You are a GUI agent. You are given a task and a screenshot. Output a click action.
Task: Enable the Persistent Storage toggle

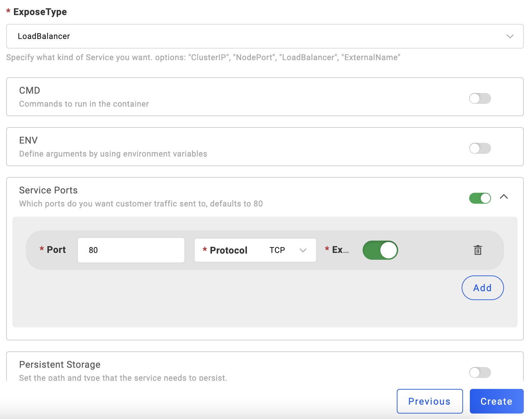click(480, 373)
